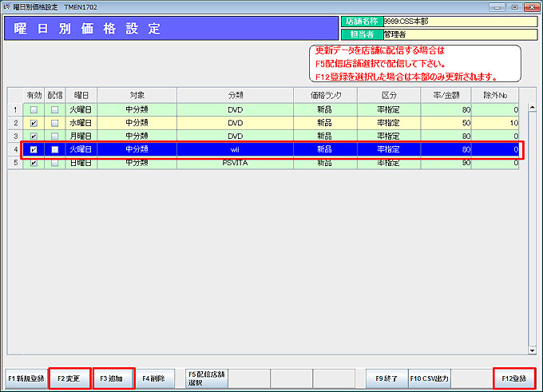Image resolution: width=543 pixels, height=392 pixels.
Task: Click the scrollbar down arrow of the table
Action: pyautogui.click(x=532, y=350)
